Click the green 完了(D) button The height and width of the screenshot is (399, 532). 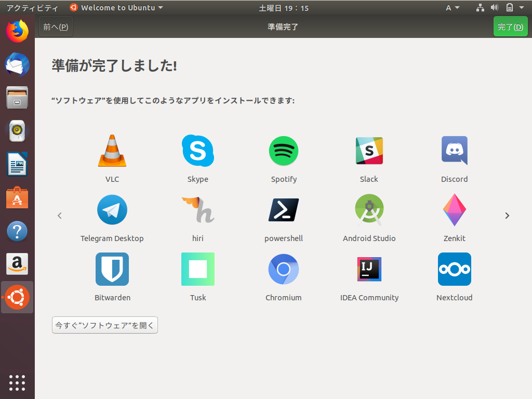pos(510,27)
